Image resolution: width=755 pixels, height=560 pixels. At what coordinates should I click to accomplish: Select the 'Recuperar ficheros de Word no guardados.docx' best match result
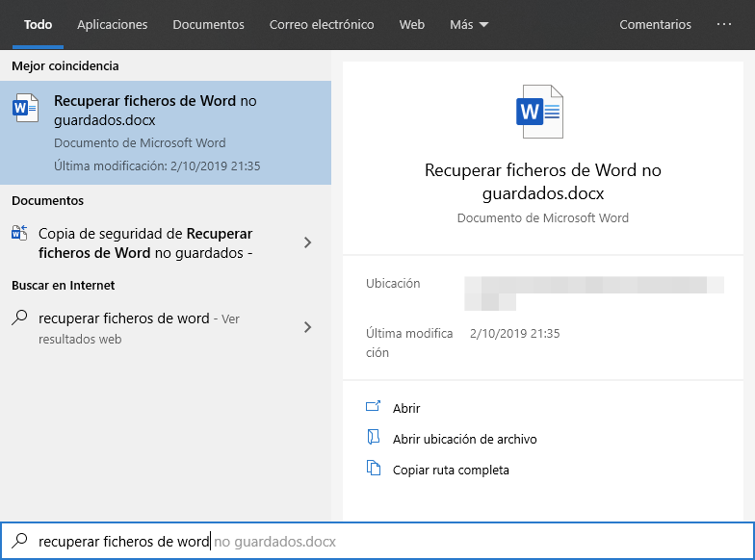[x=166, y=133]
